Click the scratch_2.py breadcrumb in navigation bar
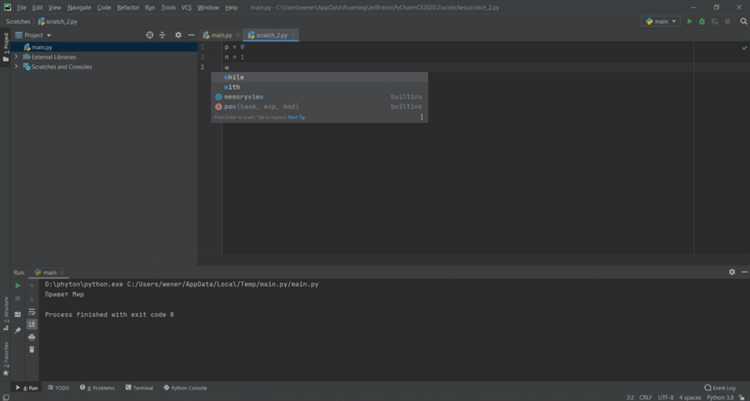Screen dimensions: 750x401 coord(57,22)
